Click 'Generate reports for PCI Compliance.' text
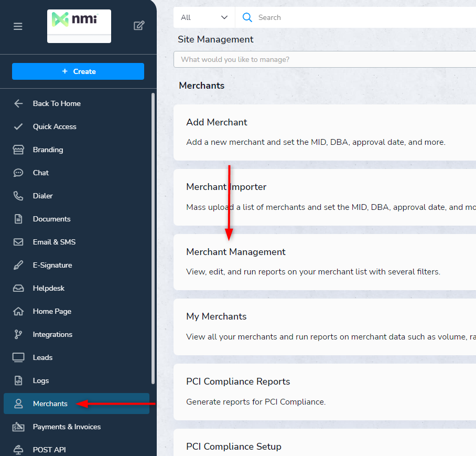 coord(256,402)
